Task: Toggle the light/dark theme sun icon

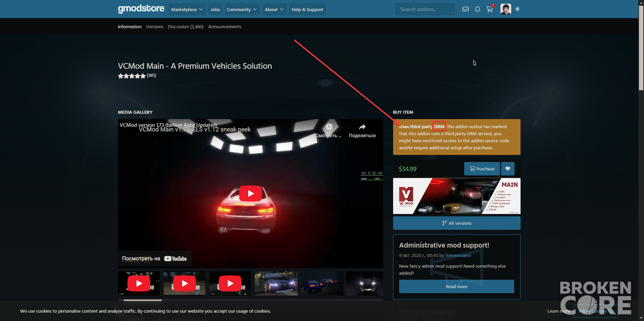Action: [518, 9]
